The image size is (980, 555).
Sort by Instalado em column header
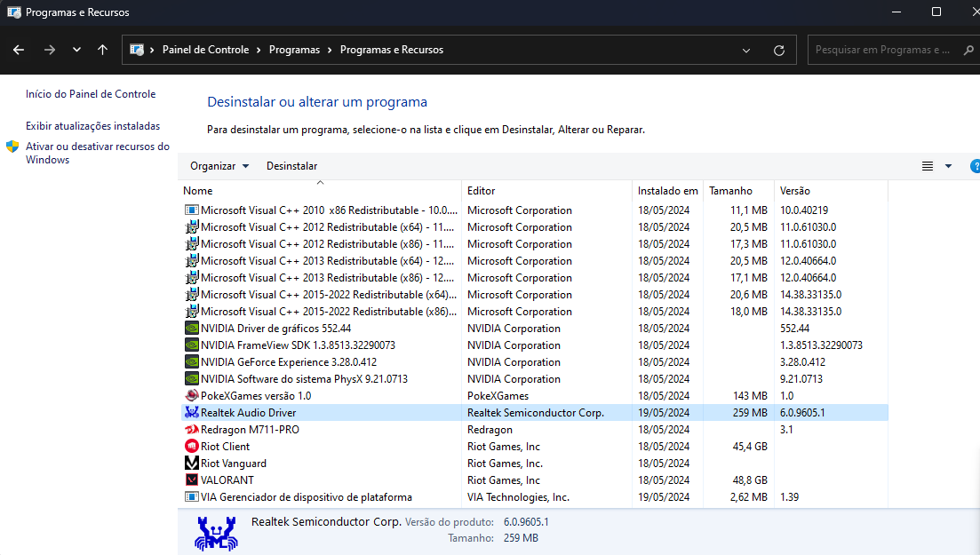[x=667, y=191]
